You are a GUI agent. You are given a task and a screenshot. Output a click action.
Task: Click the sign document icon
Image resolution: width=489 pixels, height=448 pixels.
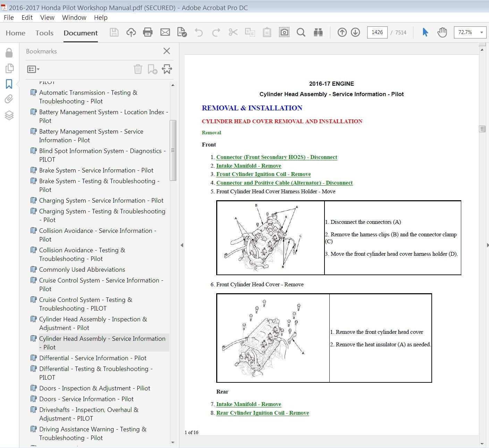click(182, 32)
